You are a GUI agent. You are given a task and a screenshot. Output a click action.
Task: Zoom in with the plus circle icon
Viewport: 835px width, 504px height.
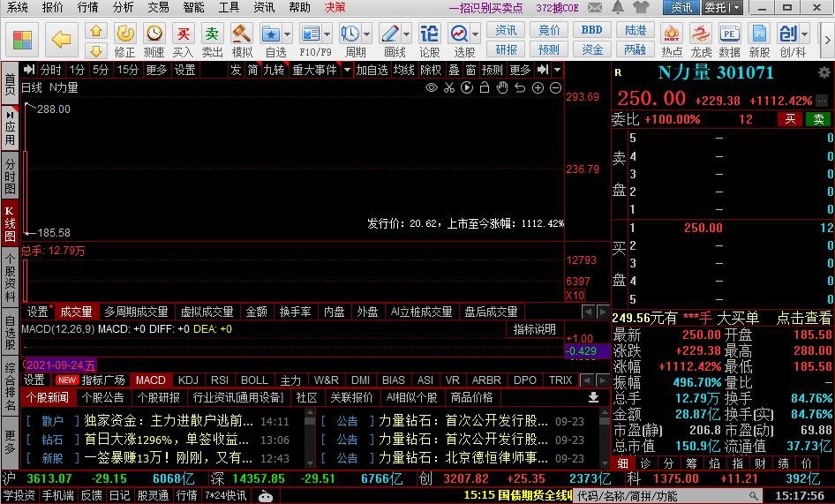pyautogui.click(x=538, y=88)
